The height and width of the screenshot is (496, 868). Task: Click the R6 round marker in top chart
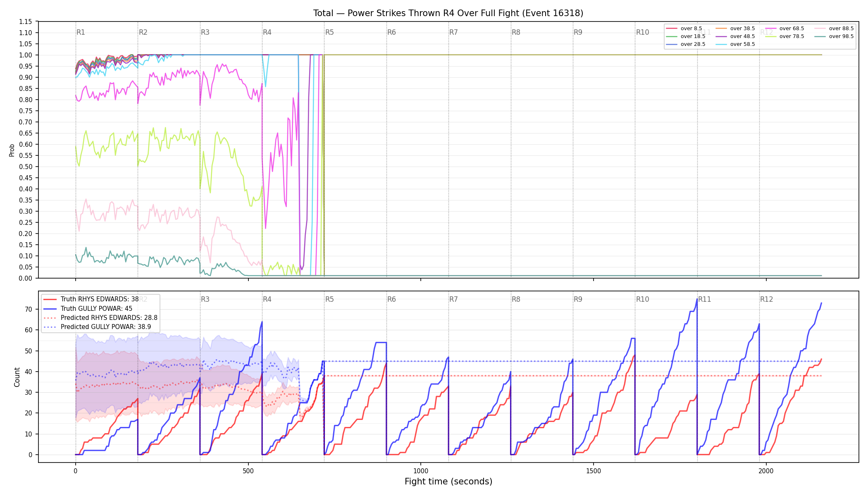[x=391, y=32]
